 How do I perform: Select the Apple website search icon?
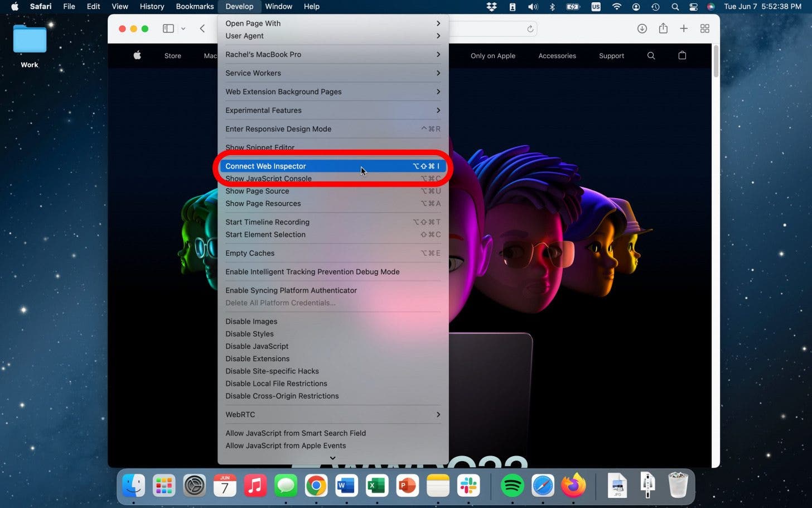[x=651, y=56]
